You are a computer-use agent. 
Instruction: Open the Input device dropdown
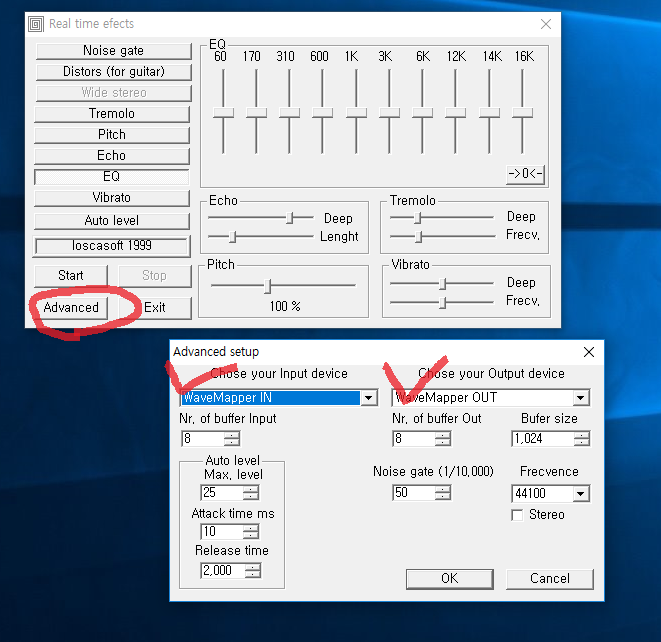click(x=369, y=398)
